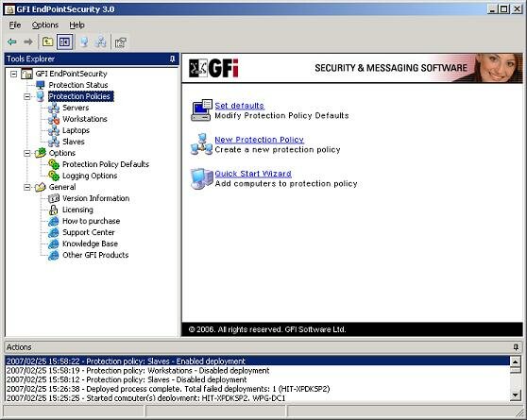Click the Laptops policy icon
The width and height of the screenshot is (527, 420).
pos(54,130)
